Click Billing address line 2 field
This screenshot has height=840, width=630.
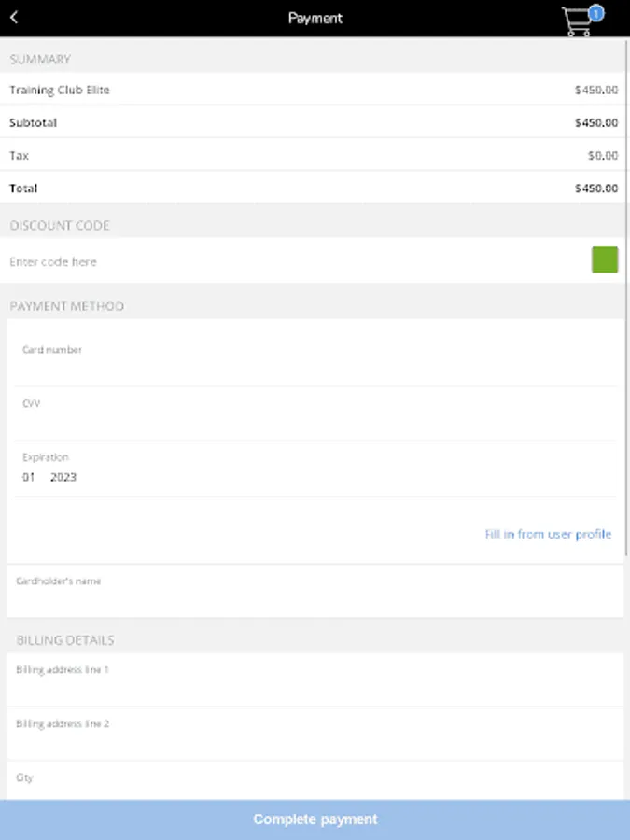[x=315, y=740]
